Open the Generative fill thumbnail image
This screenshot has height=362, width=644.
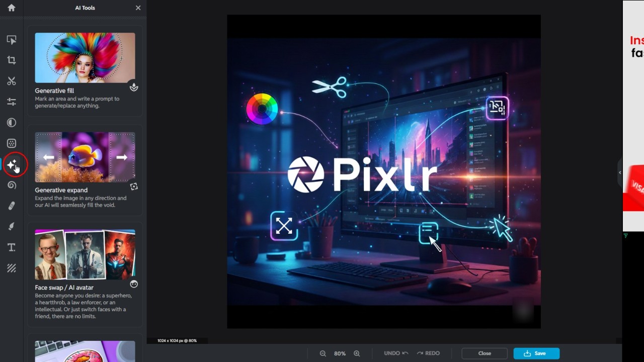pos(85,57)
